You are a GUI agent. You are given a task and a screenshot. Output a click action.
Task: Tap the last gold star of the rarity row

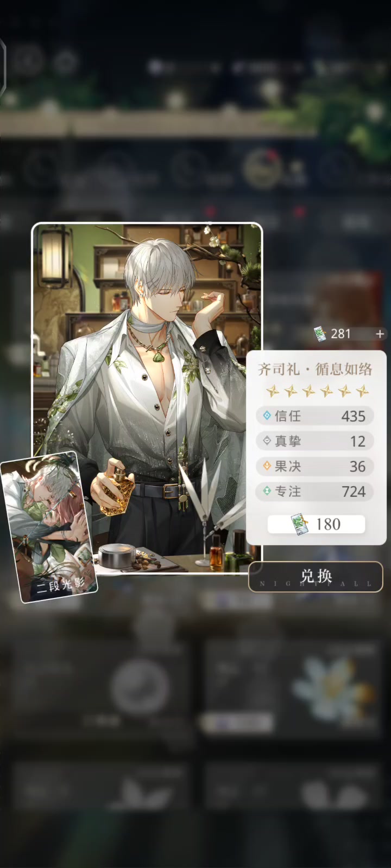[362, 391]
